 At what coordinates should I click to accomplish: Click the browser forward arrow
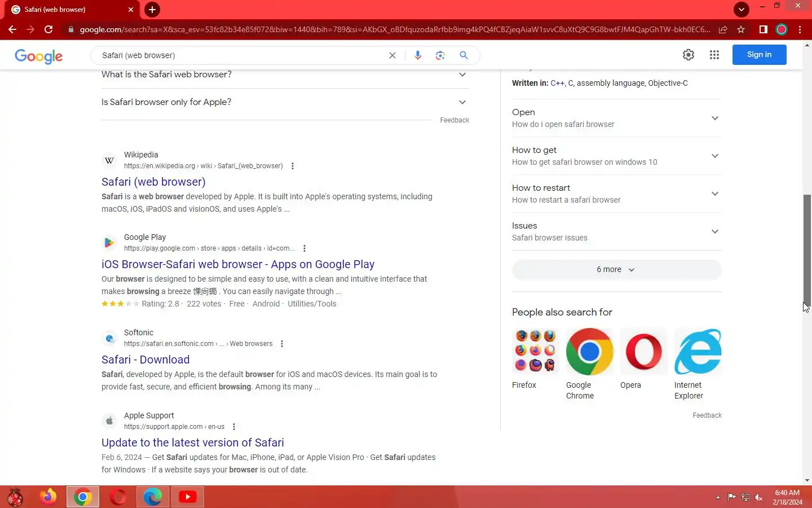30,29
